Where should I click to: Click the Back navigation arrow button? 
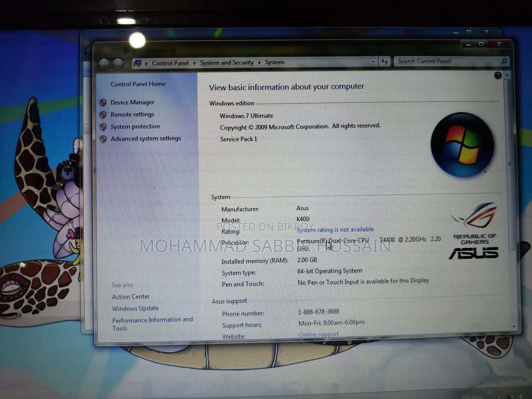pos(104,64)
